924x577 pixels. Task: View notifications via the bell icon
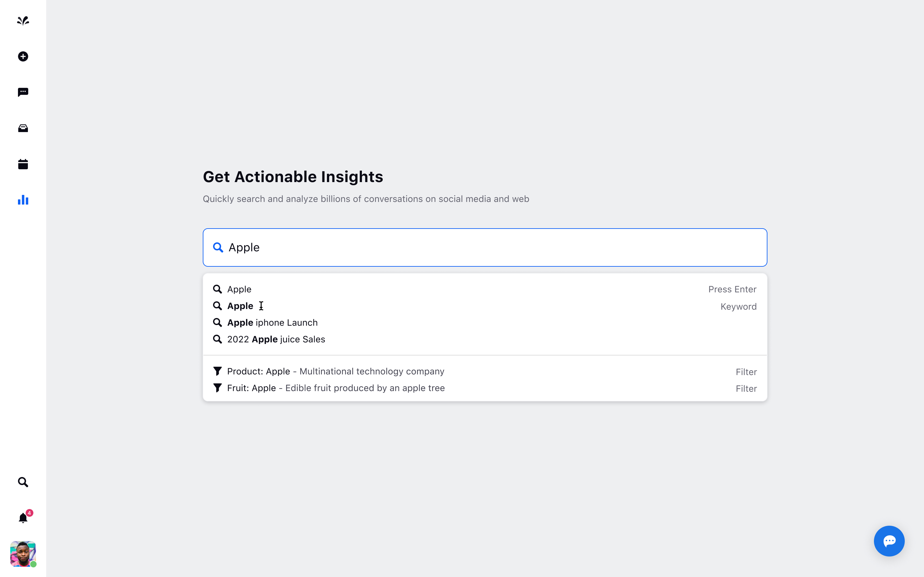[x=23, y=518]
